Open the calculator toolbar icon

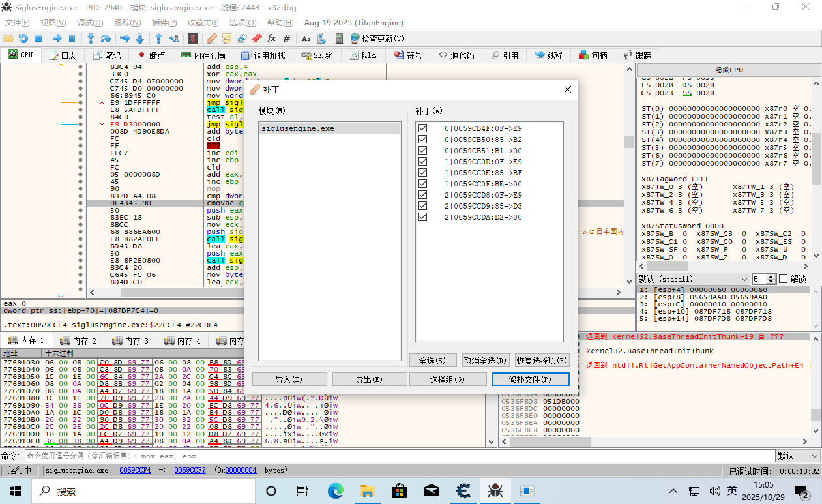click(339, 38)
